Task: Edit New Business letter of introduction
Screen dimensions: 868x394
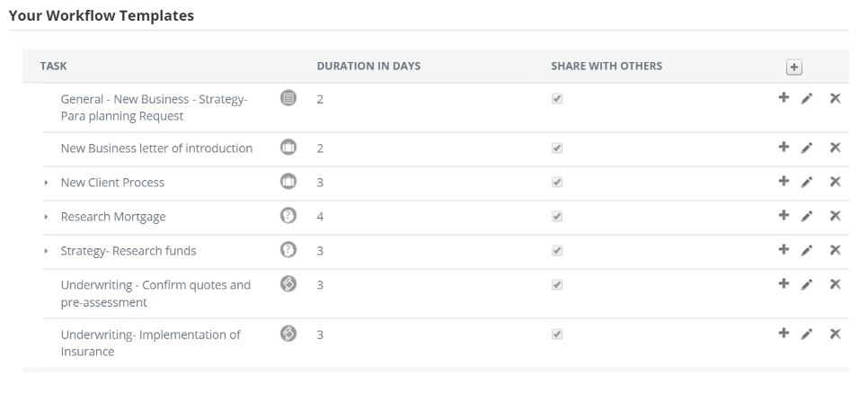Action: 807,148
